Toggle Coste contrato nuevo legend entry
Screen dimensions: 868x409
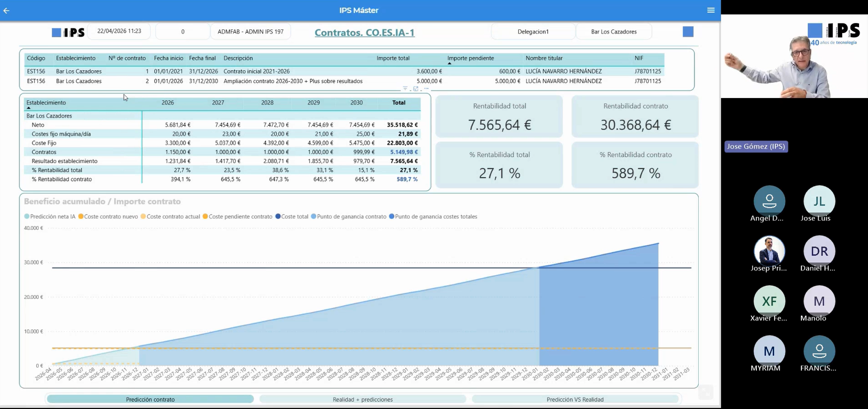pyautogui.click(x=108, y=217)
